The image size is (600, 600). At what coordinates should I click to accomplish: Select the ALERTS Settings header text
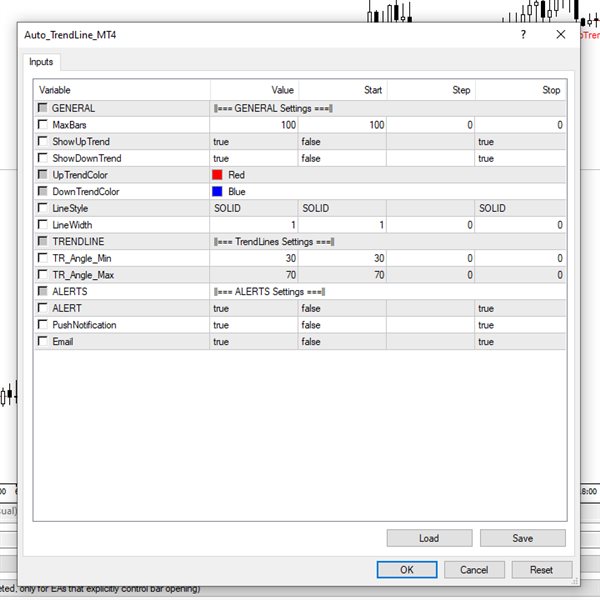[270, 292]
